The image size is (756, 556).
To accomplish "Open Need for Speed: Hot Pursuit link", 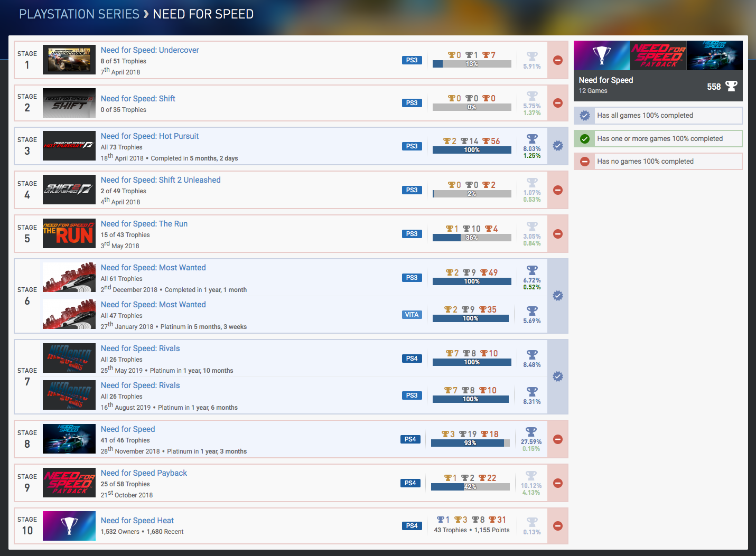I will (x=150, y=136).
